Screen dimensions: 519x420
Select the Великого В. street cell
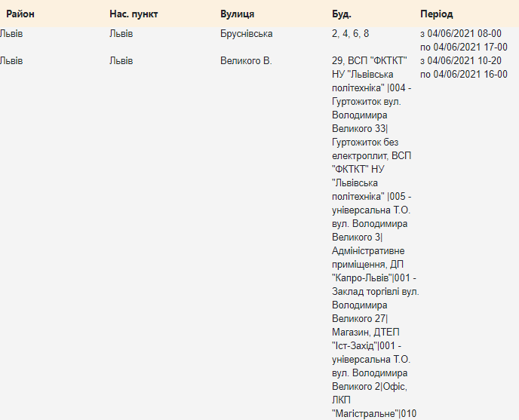tap(246, 61)
